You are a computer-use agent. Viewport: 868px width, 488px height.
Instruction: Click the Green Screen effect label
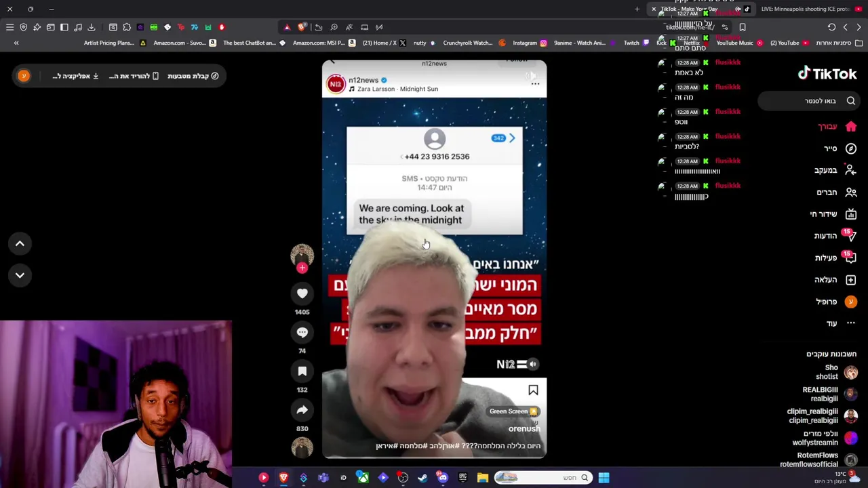(x=513, y=411)
